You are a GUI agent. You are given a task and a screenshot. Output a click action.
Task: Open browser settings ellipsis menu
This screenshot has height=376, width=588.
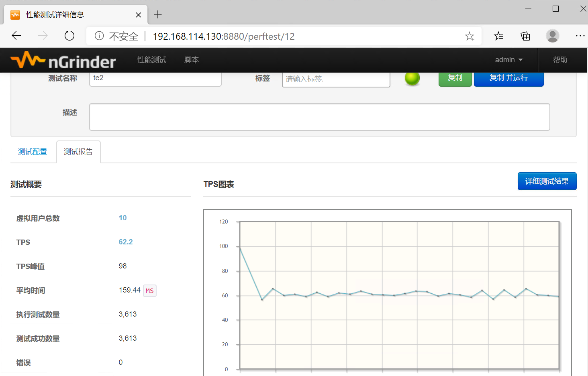580,36
